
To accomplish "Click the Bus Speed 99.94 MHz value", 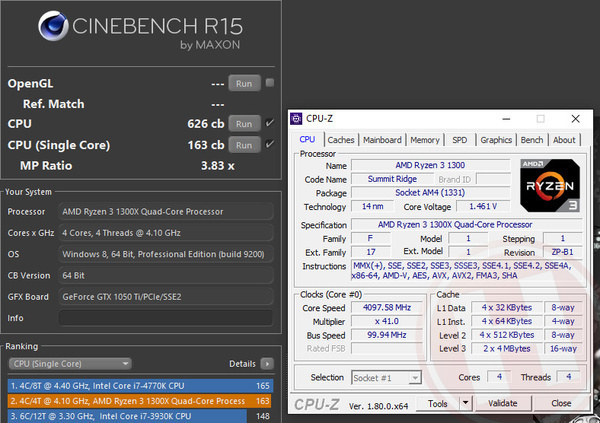I will (387, 335).
